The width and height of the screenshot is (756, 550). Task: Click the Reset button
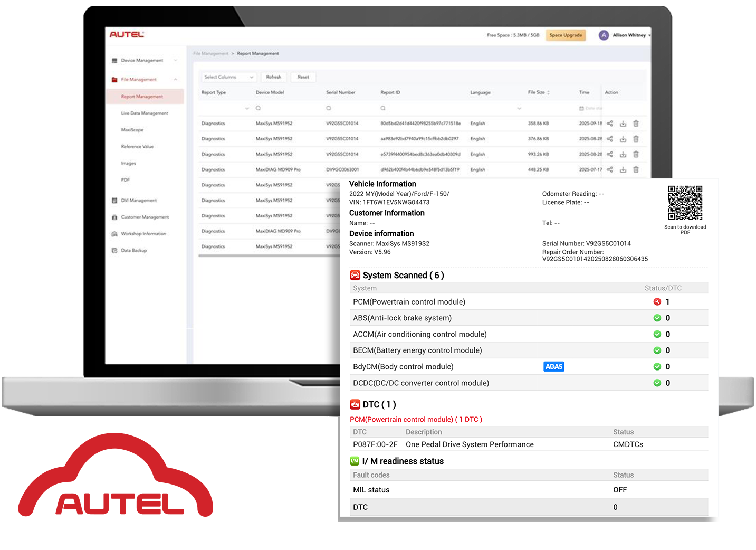[x=303, y=77]
